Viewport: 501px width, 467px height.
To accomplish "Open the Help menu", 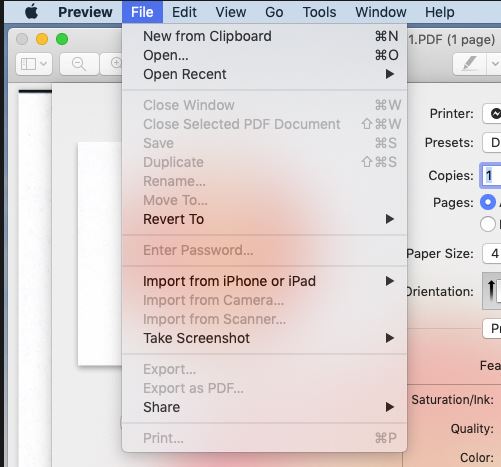I will click(x=439, y=12).
